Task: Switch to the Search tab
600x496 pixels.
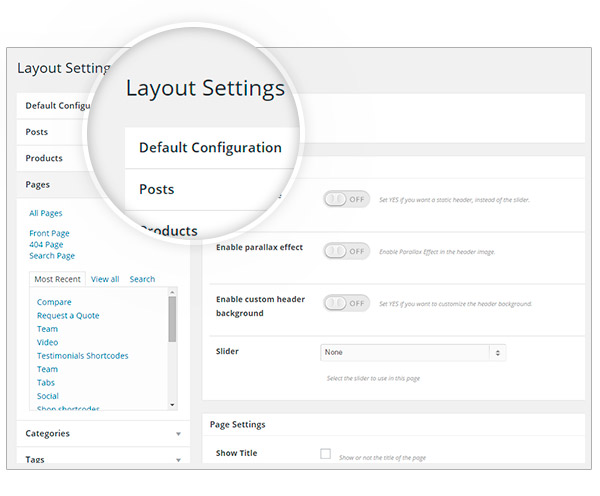Action: (142, 279)
